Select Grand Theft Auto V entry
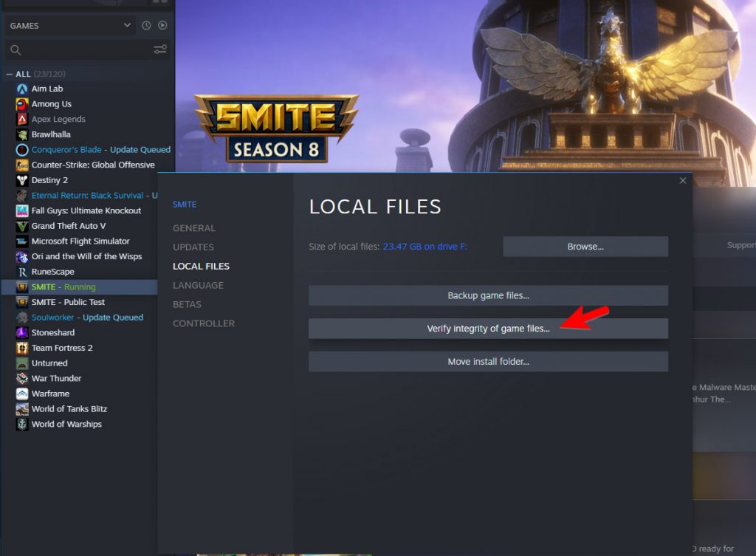 pyautogui.click(x=69, y=226)
